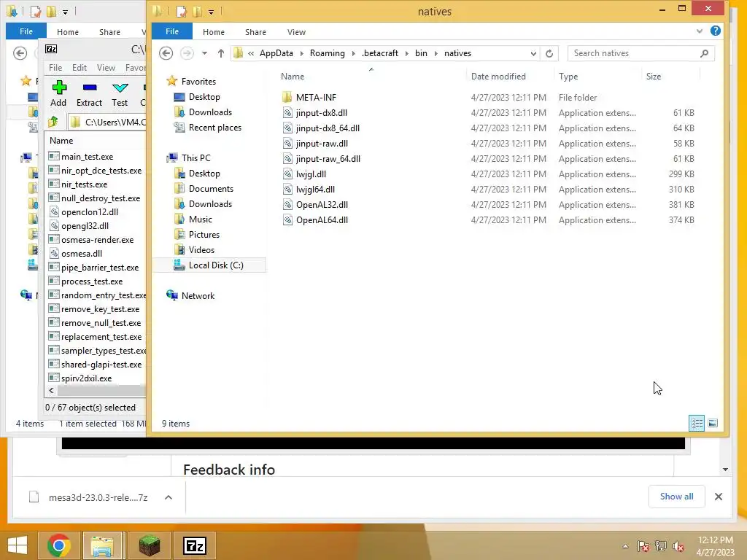Go back in natives Explorer window

[x=166, y=52]
